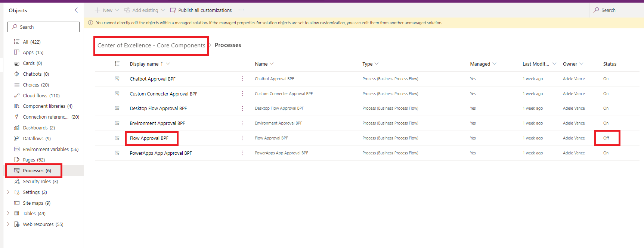Image resolution: width=644 pixels, height=248 pixels.
Task: Open the Flow Approval BPF process
Action: [x=149, y=138]
